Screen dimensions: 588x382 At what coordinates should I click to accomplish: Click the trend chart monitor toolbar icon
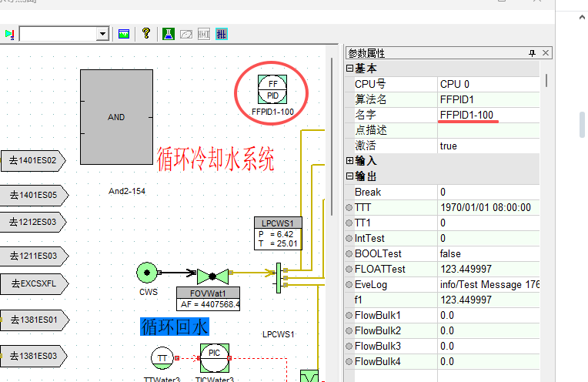point(123,34)
